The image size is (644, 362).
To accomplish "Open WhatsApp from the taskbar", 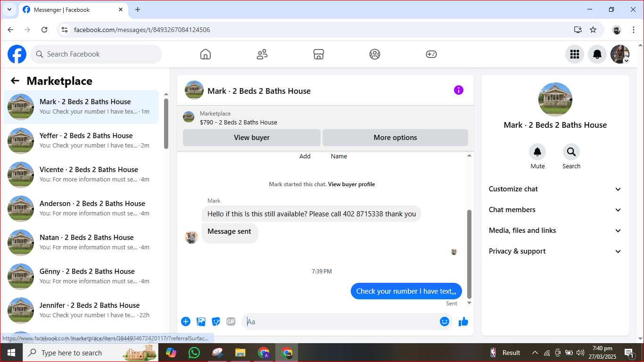I will (194, 353).
